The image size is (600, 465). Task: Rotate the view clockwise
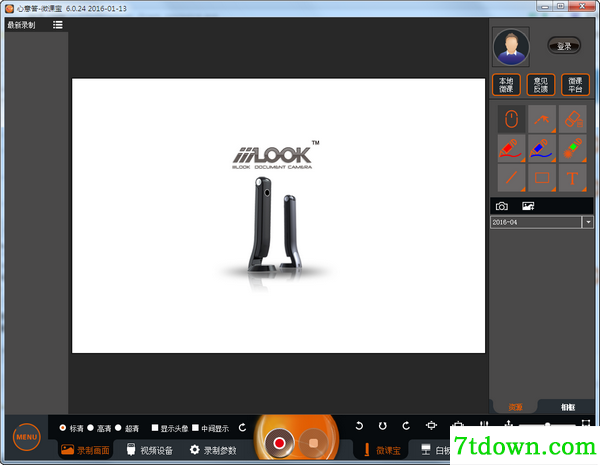[406, 426]
